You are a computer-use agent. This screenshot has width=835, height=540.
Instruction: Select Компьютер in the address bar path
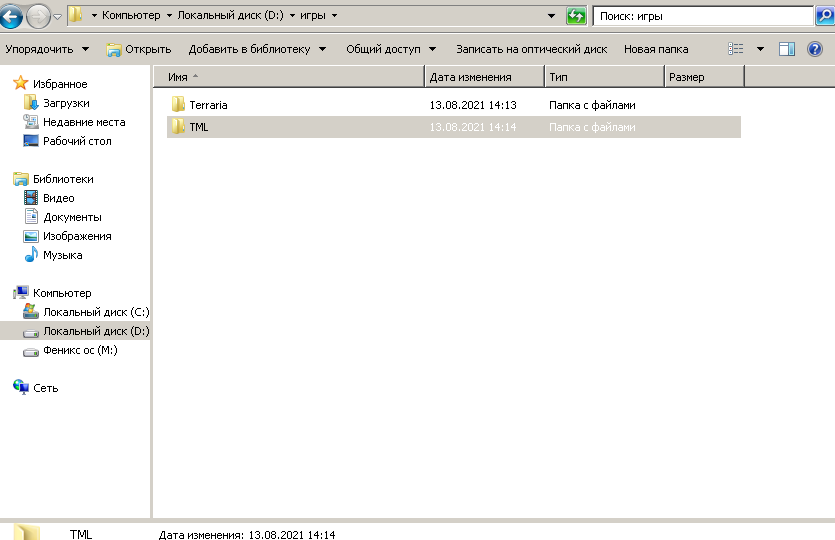point(131,15)
